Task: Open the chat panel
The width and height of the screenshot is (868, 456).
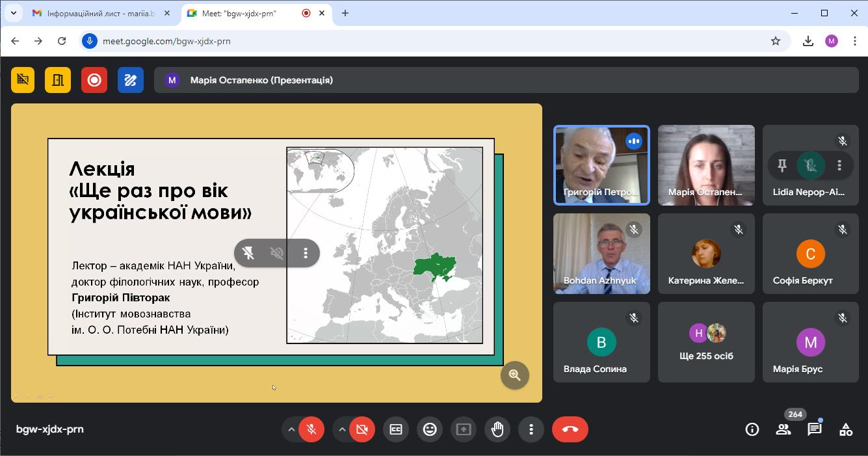Action: pos(814,429)
